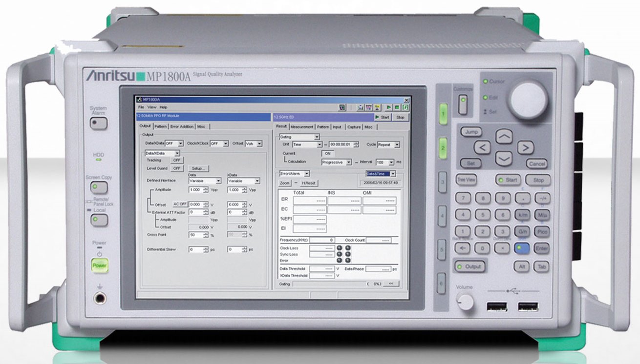This screenshot has width=640, height=364.
Task: Toggle the AC OFF offset button
Action: pyautogui.click(x=180, y=204)
